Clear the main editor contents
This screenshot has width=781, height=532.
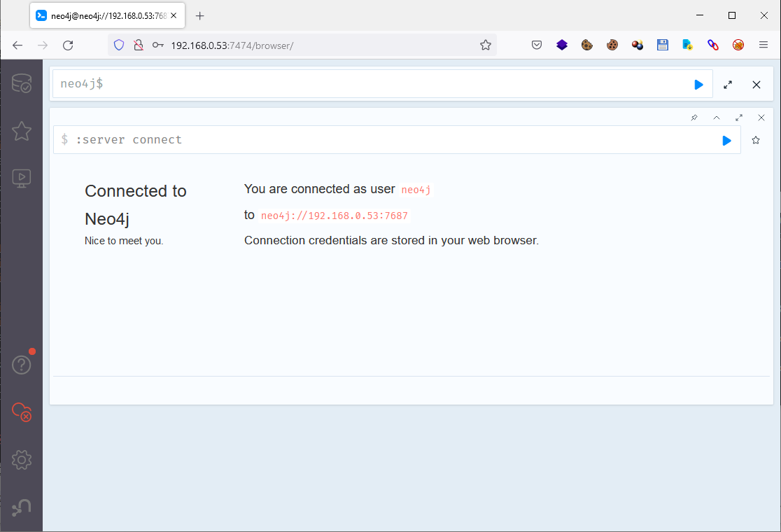point(757,85)
